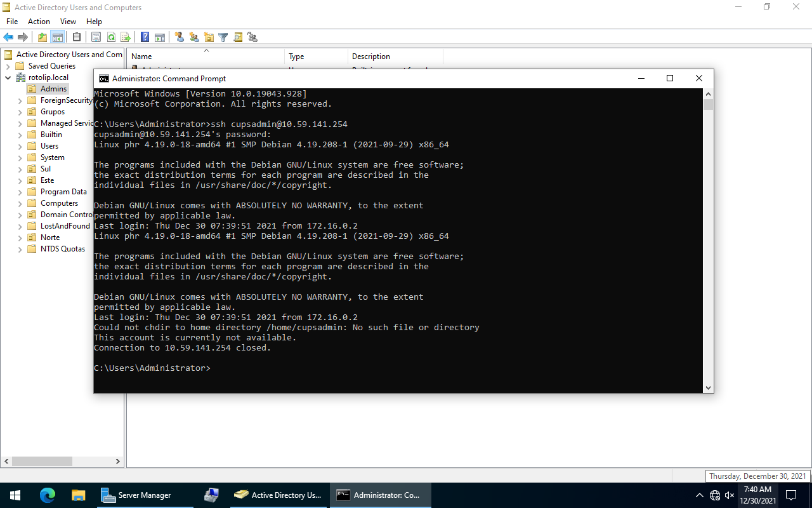Create a new user with the toolbar icon
The width and height of the screenshot is (812, 508).
180,37
